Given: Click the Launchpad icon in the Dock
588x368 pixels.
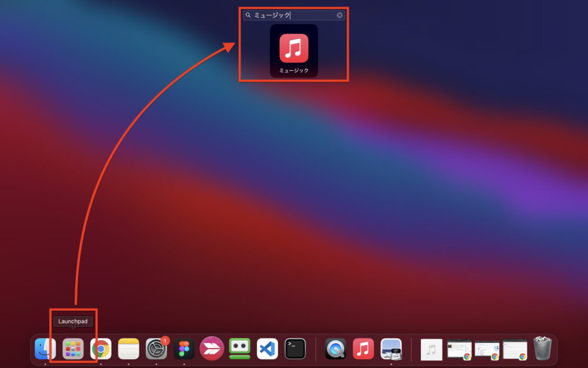Looking at the screenshot, I should coord(73,349).
